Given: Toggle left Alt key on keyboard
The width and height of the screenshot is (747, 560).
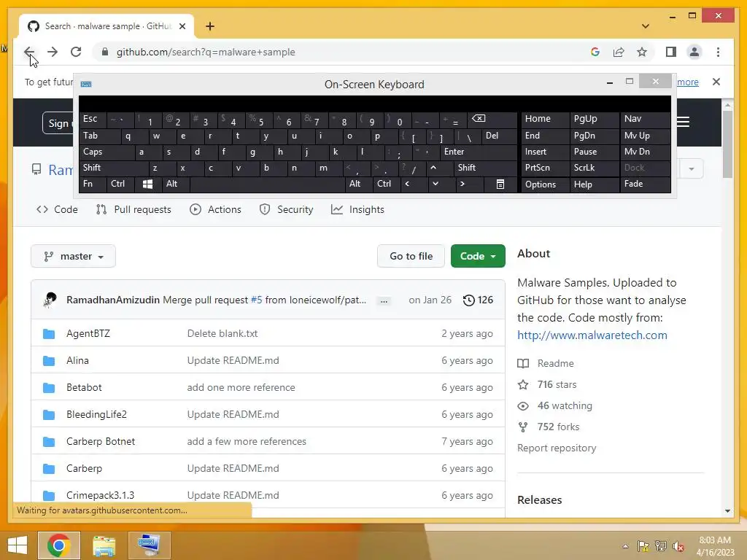Looking at the screenshot, I should [175, 184].
